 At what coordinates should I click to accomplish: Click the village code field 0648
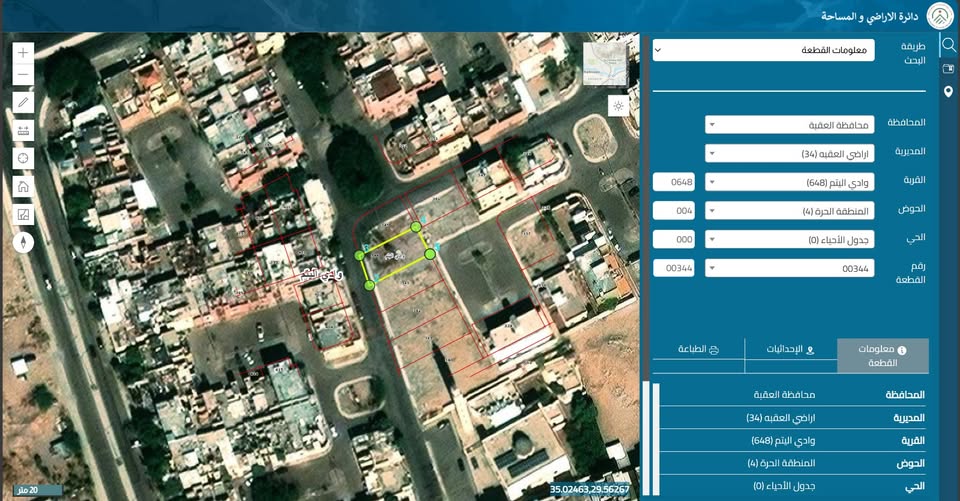click(x=674, y=182)
